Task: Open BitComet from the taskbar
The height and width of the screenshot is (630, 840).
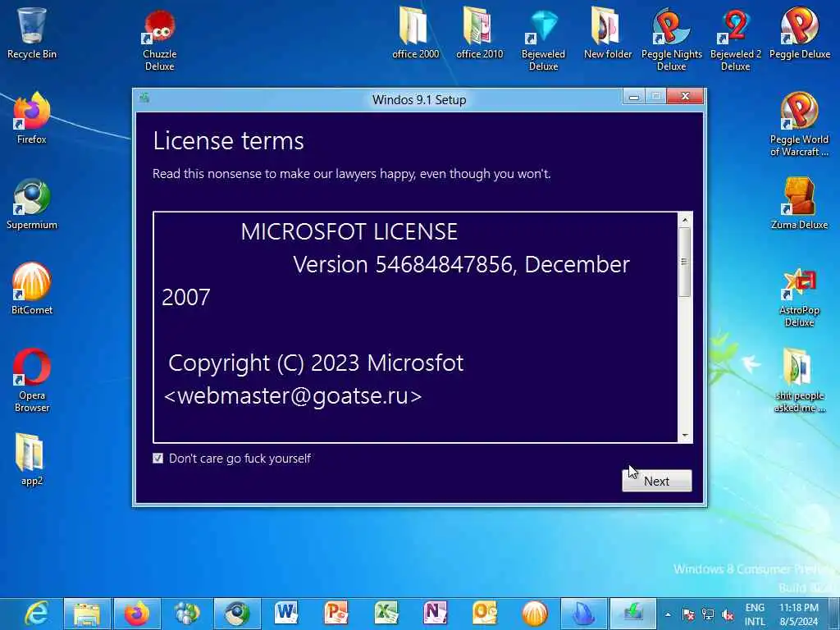Action: 535,614
